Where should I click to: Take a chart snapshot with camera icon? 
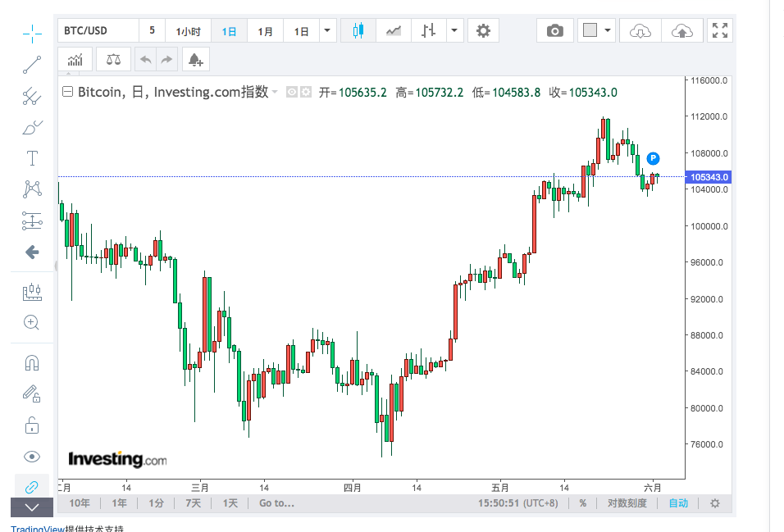pyautogui.click(x=555, y=31)
